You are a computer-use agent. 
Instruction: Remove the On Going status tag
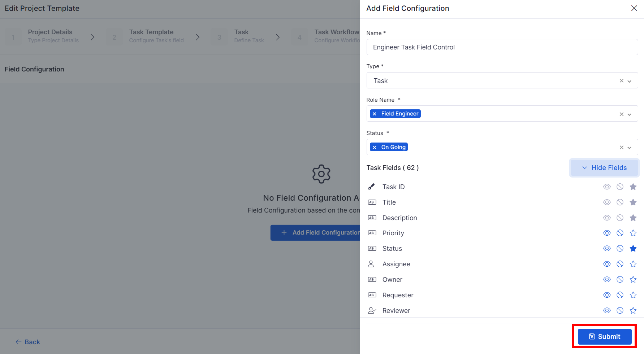(375, 147)
